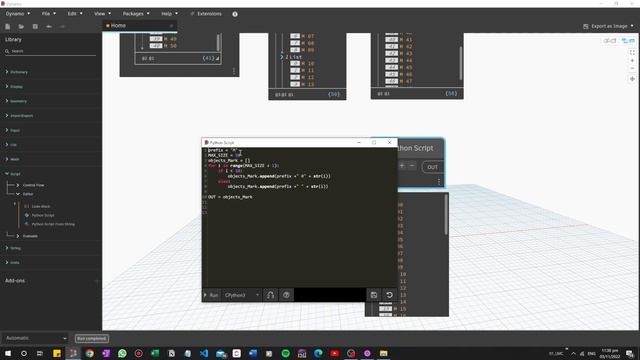The width and height of the screenshot is (640, 360).
Task: Zoom in on the canvas
Action: 632,60
